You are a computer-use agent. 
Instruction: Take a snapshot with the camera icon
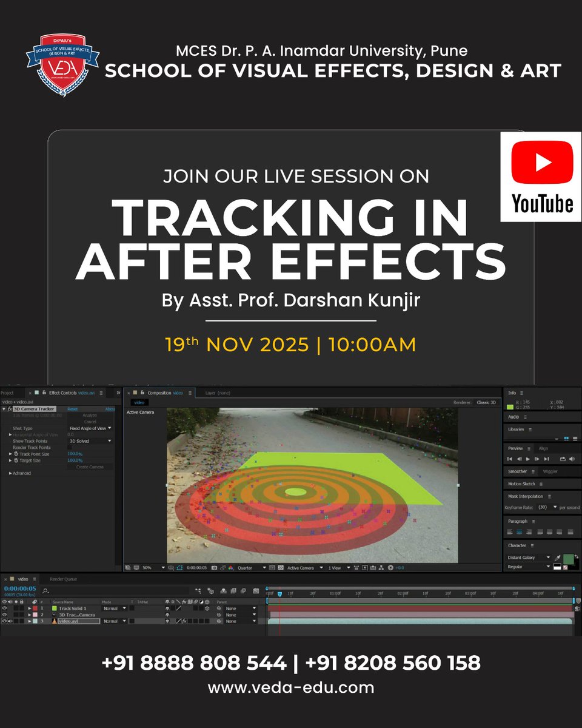(x=214, y=568)
